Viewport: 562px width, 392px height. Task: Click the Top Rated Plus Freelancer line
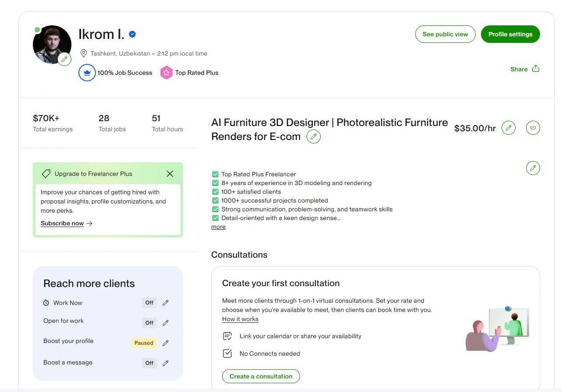pyautogui.click(x=258, y=174)
